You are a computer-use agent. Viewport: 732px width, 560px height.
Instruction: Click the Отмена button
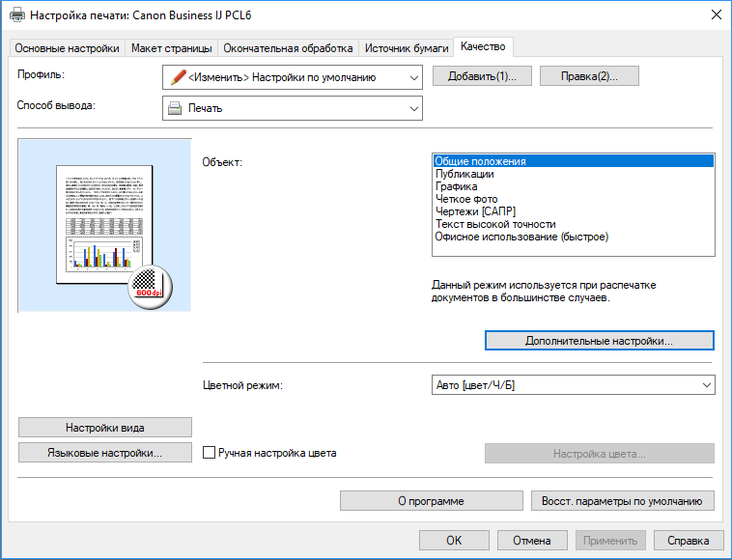coord(532,541)
